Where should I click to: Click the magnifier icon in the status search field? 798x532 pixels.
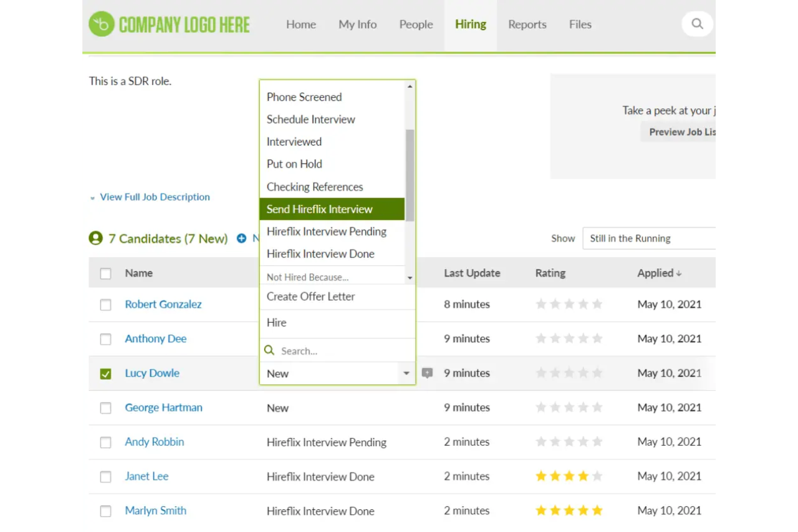coord(270,350)
